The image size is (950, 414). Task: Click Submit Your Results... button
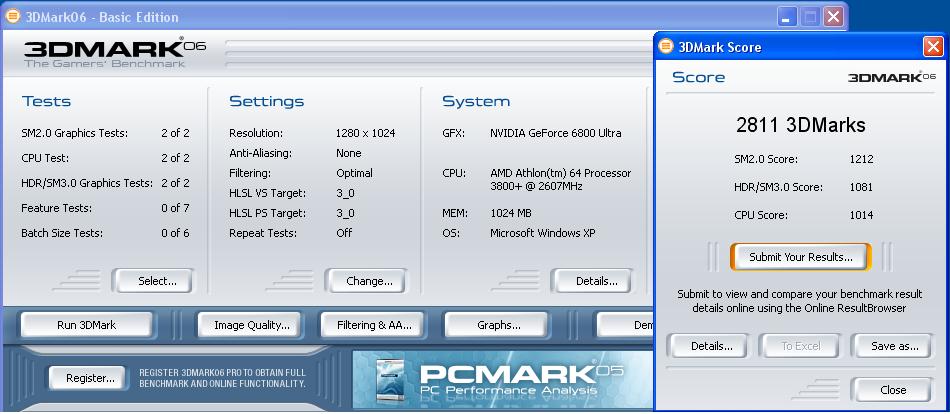click(800, 257)
